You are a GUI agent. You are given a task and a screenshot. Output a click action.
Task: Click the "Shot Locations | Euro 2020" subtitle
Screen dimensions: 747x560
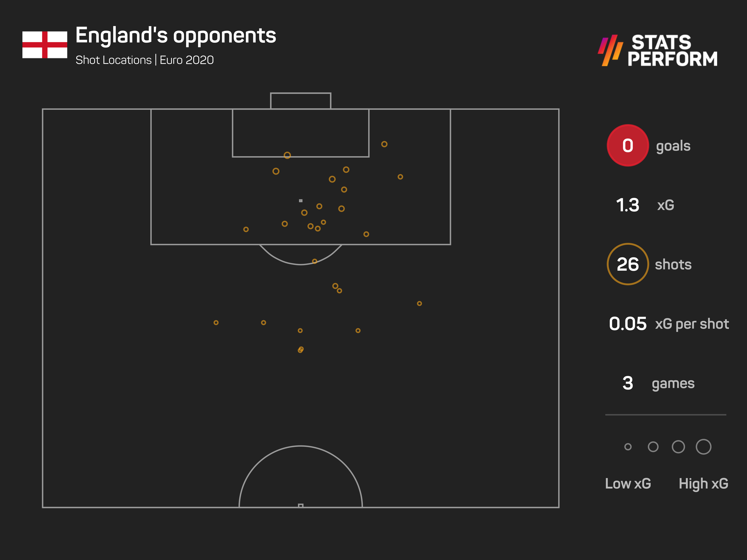coord(145,60)
